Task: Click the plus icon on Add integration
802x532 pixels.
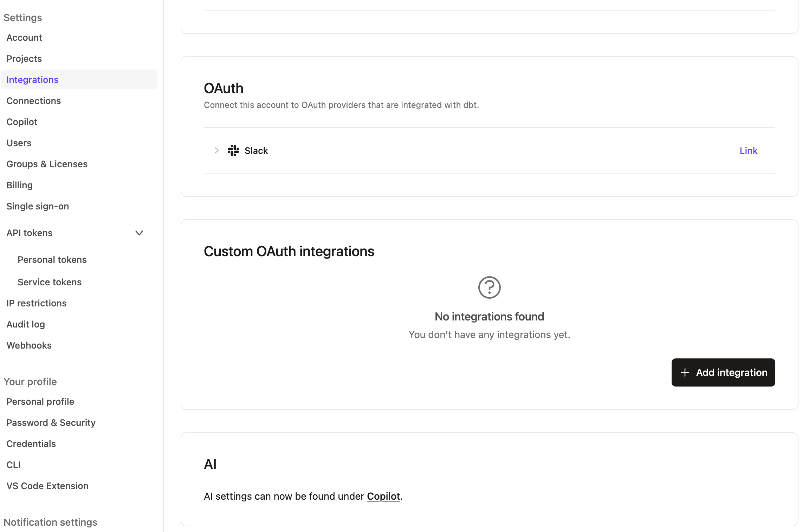Action: [685, 372]
